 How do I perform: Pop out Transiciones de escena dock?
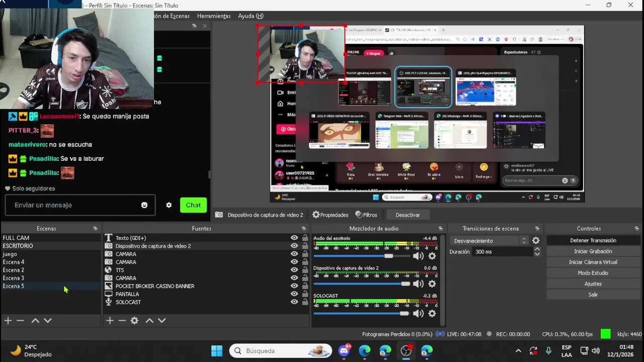coord(537,228)
